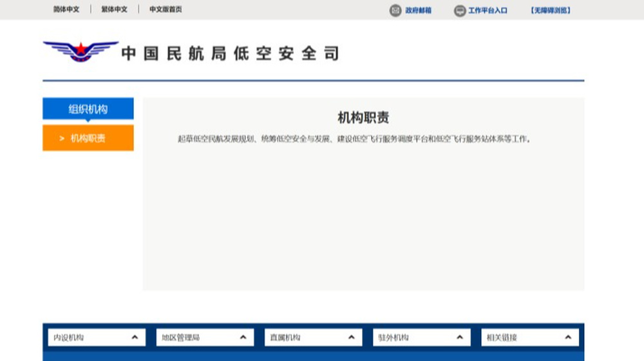Image resolution: width=644 pixels, height=361 pixels.
Task: Click the government mailbox envelope icon
Action: [x=395, y=10]
